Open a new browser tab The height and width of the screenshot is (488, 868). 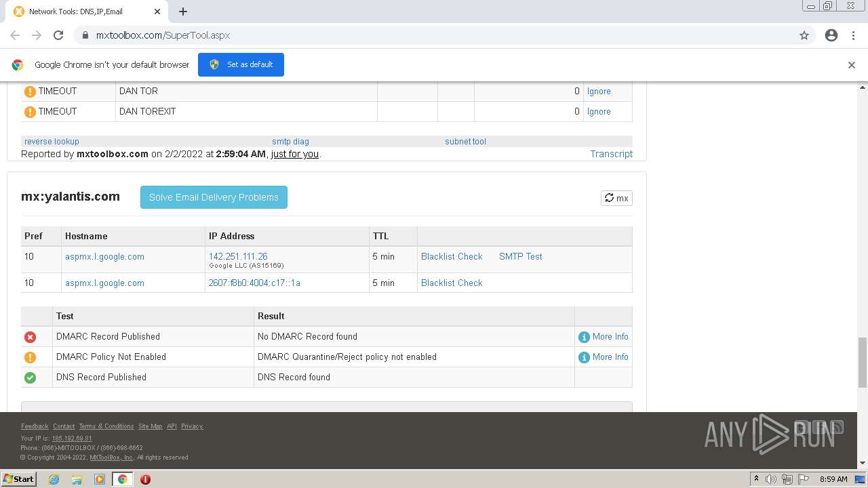[183, 12]
